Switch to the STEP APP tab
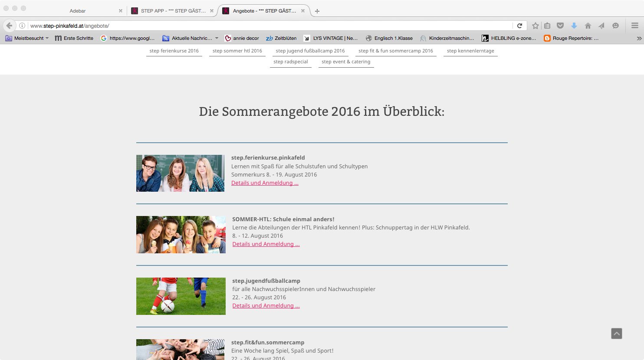The height and width of the screenshot is (360, 644). click(x=173, y=11)
